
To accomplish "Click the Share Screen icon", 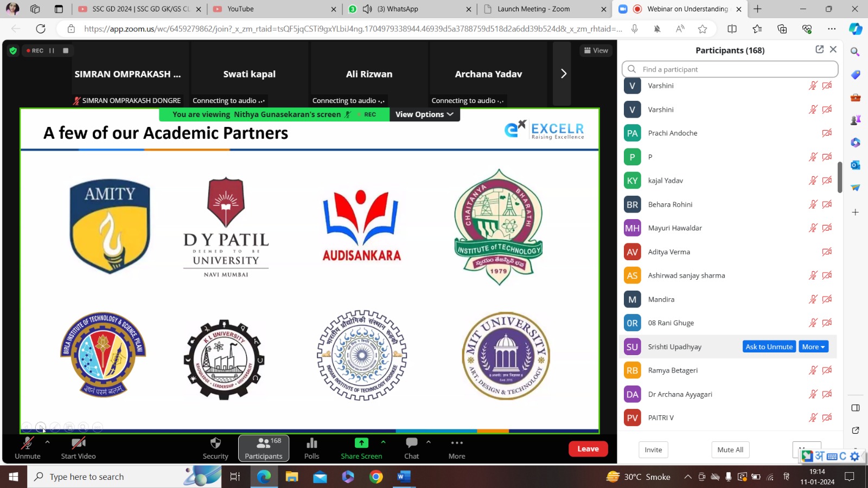I will coord(361,443).
